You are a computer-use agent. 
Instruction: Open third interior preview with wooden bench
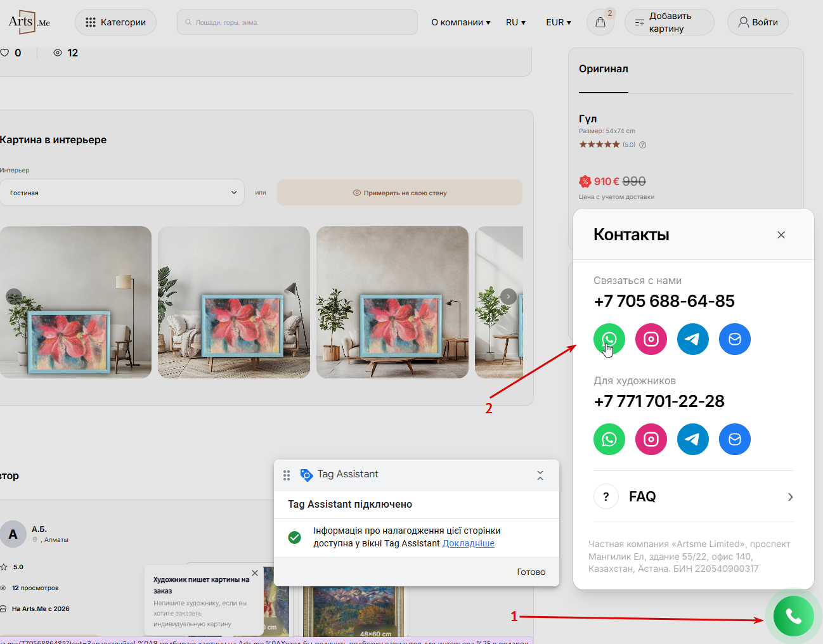(x=392, y=302)
